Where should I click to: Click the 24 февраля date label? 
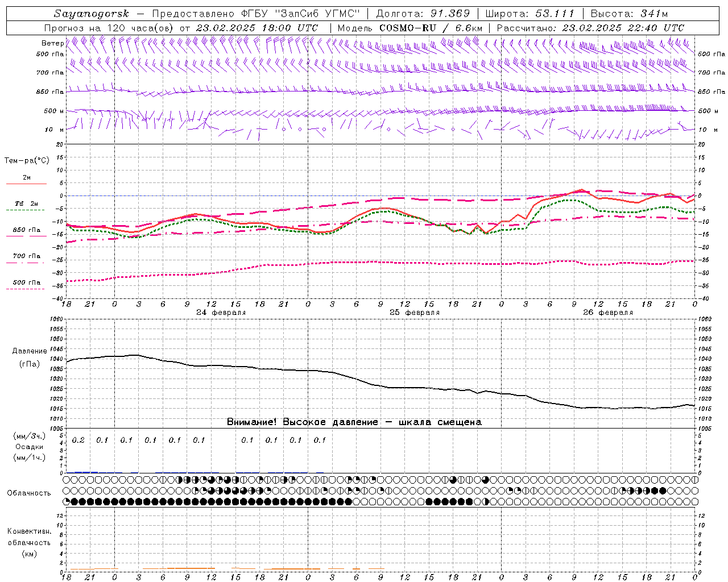tap(221, 313)
